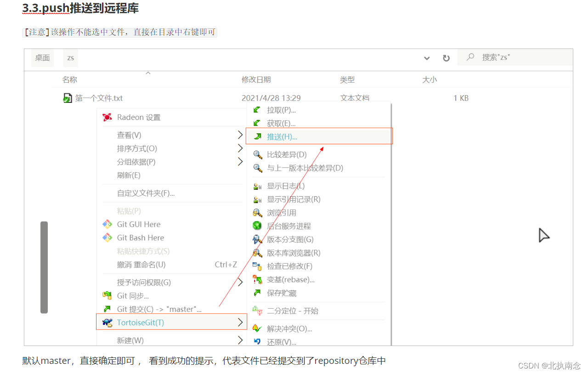Click the 版本库浏览器(R) icon
588x374 pixels.
click(257, 253)
